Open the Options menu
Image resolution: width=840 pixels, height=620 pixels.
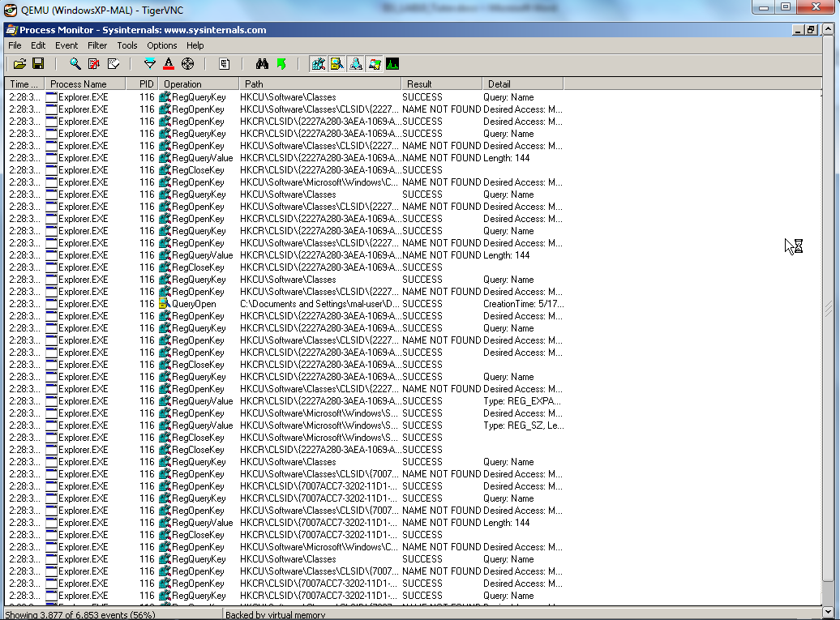coord(162,45)
